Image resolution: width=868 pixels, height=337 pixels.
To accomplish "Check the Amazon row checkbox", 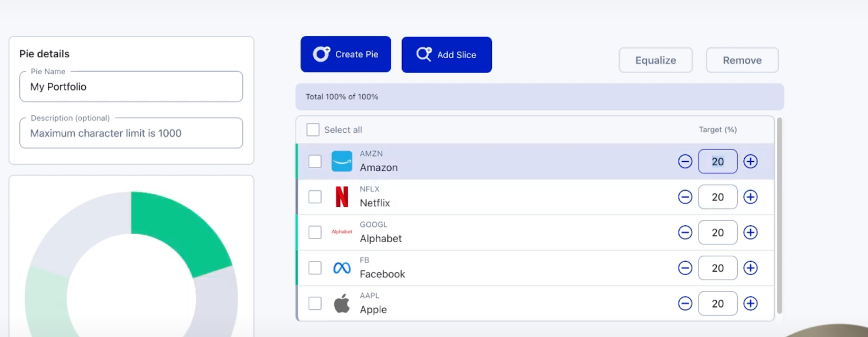I will 315,161.
